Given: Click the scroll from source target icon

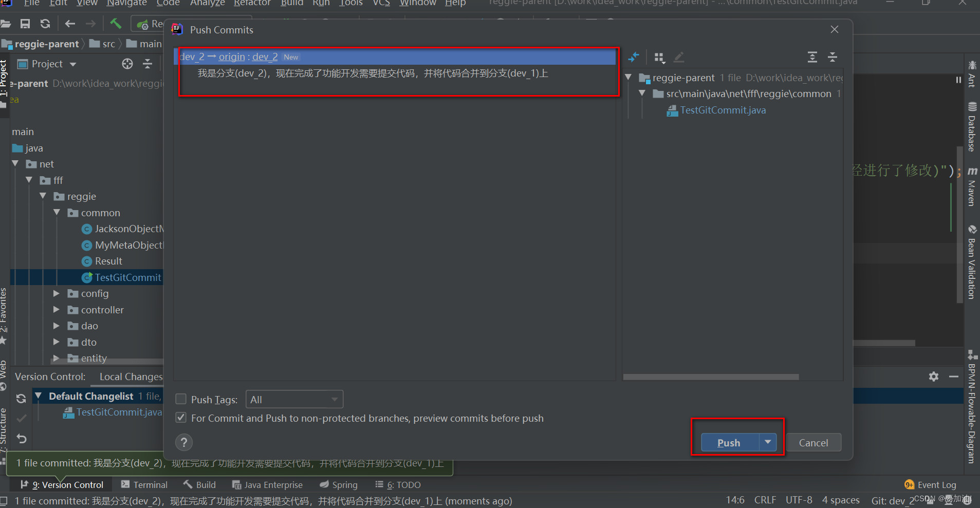Looking at the screenshot, I should tap(127, 64).
